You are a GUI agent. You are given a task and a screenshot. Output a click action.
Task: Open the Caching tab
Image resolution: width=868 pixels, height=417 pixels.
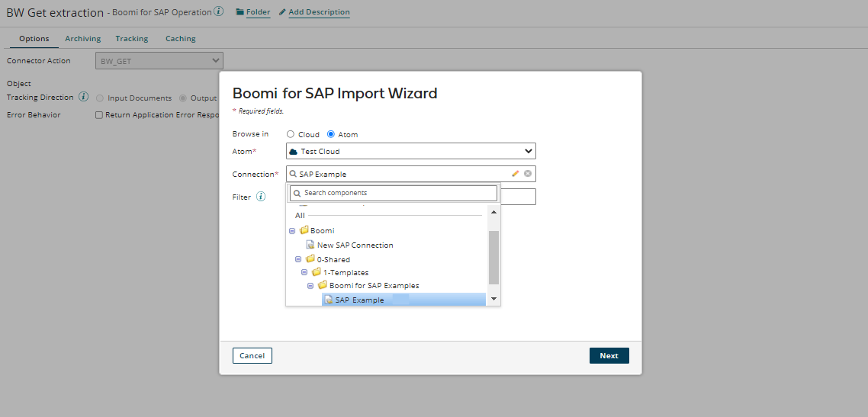(x=180, y=39)
